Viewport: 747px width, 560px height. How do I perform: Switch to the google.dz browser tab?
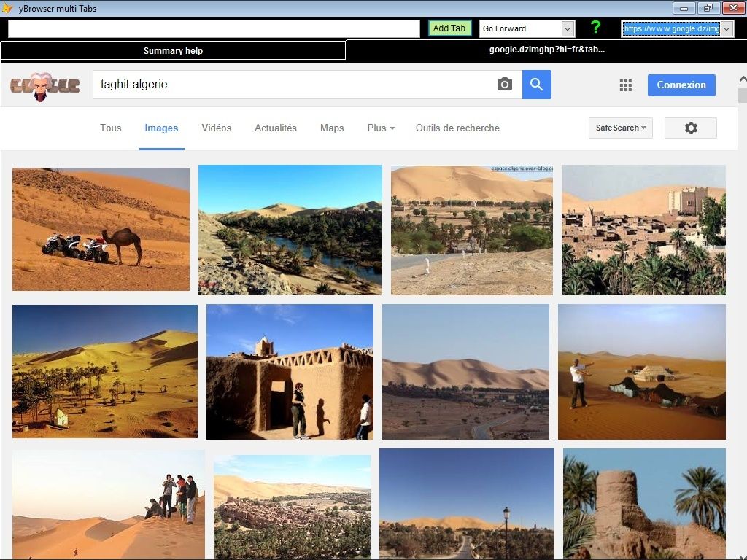(x=546, y=50)
